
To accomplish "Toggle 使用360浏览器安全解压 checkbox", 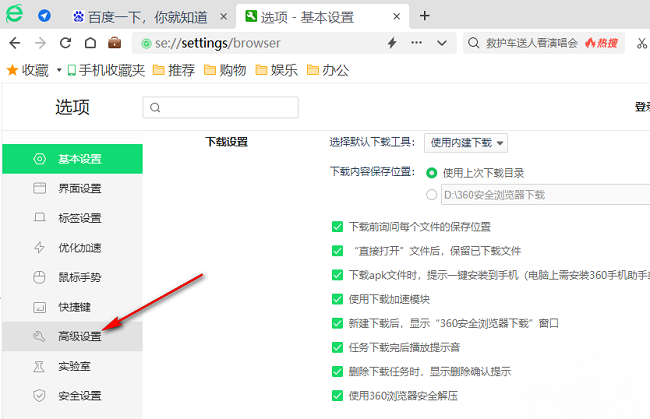I will 337,396.
